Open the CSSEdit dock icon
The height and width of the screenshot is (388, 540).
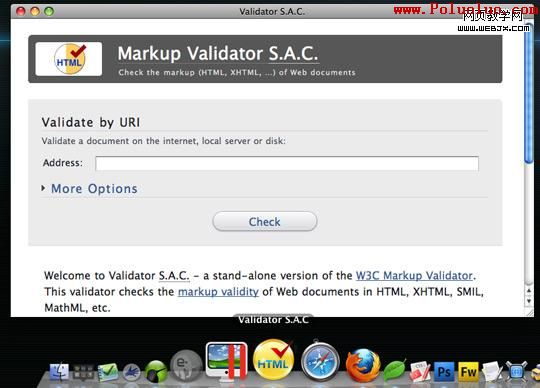[420, 372]
